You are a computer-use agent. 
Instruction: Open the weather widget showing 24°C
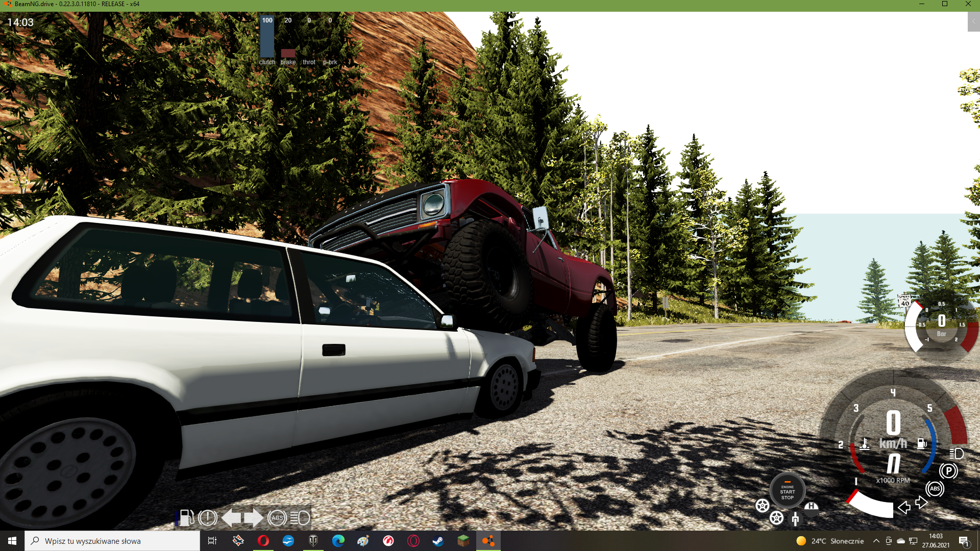(830, 541)
